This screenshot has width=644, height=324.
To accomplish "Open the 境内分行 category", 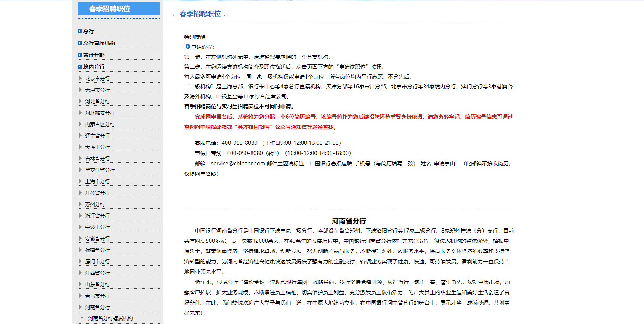I will [x=94, y=67].
